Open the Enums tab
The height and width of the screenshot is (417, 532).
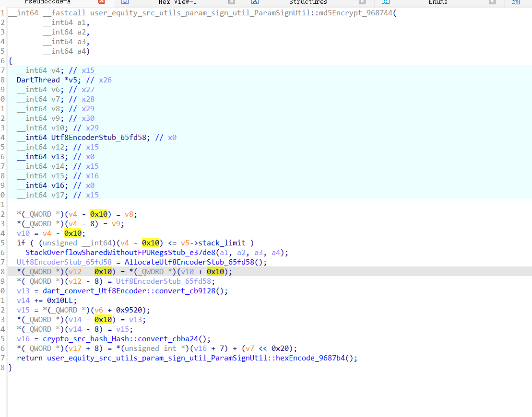point(437,2)
